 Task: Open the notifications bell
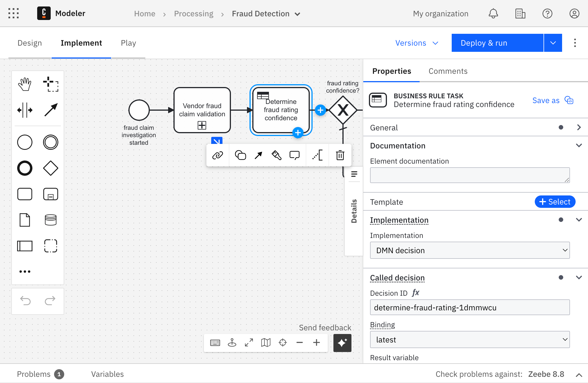pos(493,14)
